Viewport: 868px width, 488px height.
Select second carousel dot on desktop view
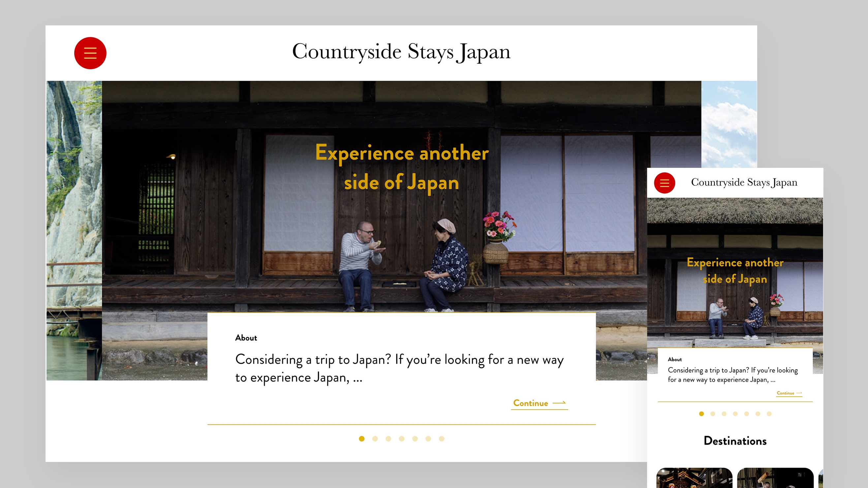(375, 439)
